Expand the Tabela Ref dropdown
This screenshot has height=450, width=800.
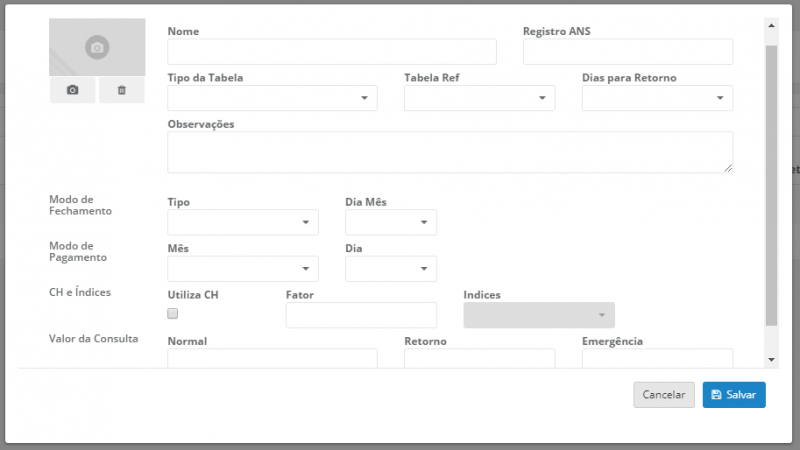point(479,98)
